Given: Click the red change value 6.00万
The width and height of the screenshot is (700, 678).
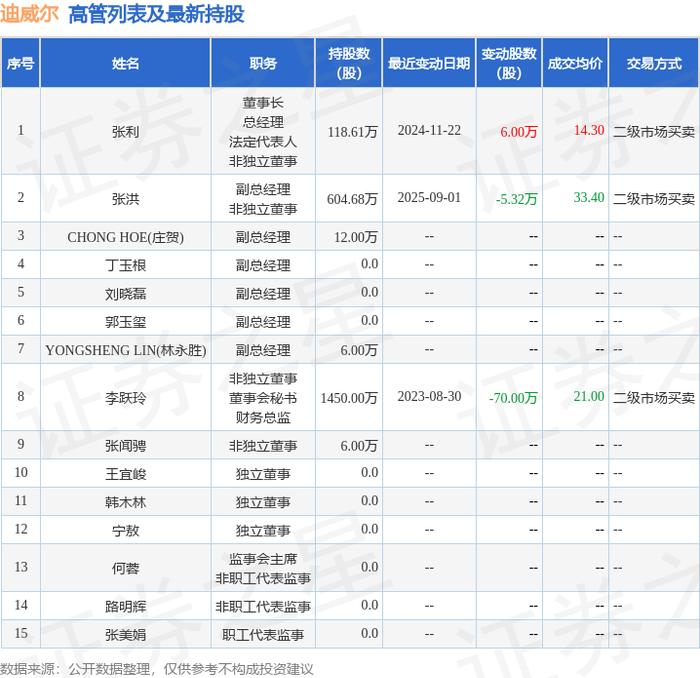Looking at the screenshot, I should click(518, 132).
